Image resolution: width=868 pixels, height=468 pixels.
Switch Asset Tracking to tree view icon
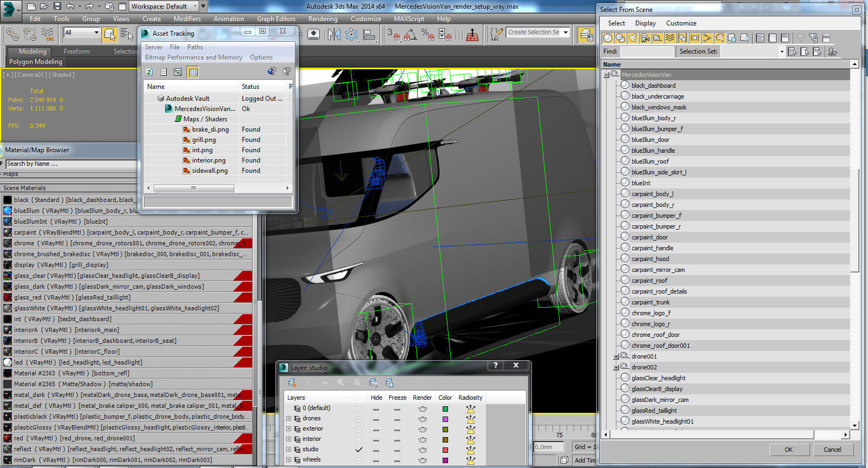[177, 72]
